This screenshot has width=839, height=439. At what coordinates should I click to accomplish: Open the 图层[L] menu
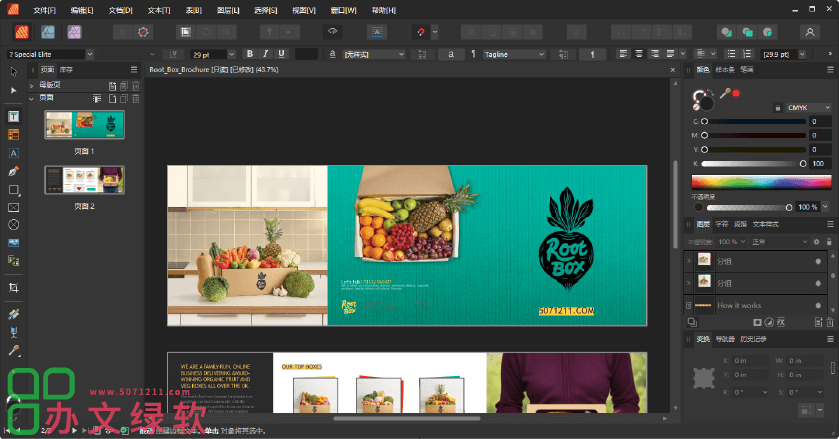pyautogui.click(x=228, y=10)
